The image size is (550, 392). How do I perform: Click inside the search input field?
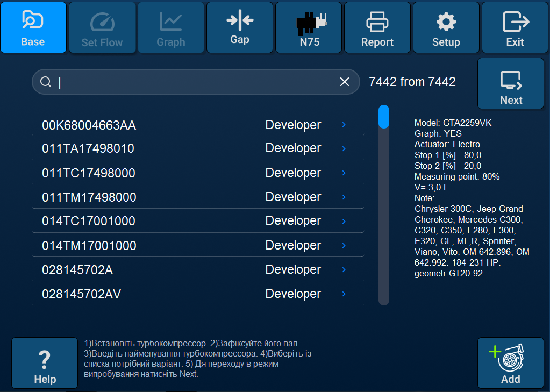(188, 82)
